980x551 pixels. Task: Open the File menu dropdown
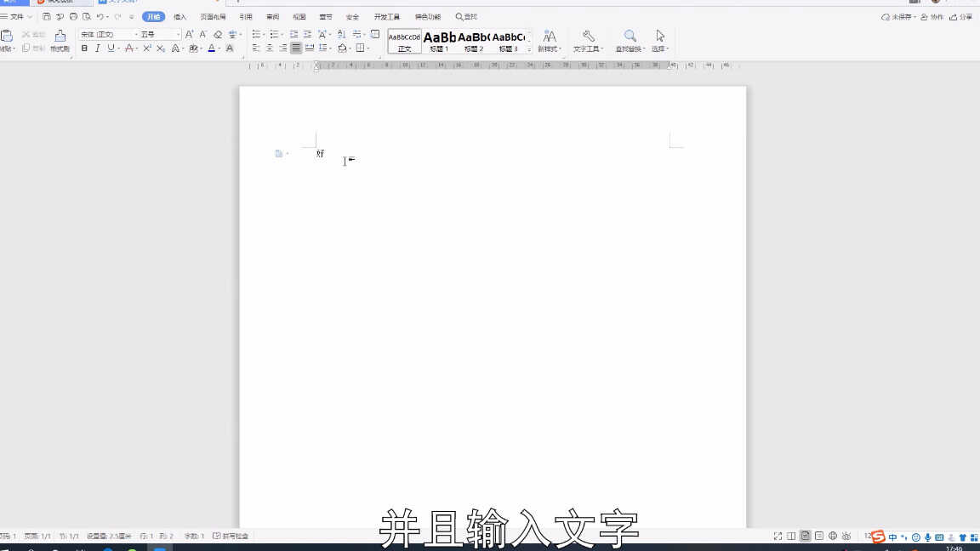point(16,17)
